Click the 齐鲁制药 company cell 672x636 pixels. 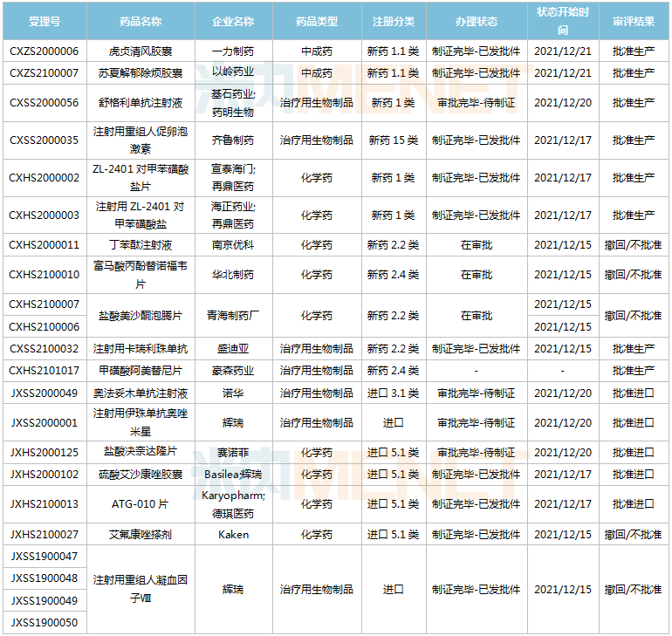click(x=233, y=140)
